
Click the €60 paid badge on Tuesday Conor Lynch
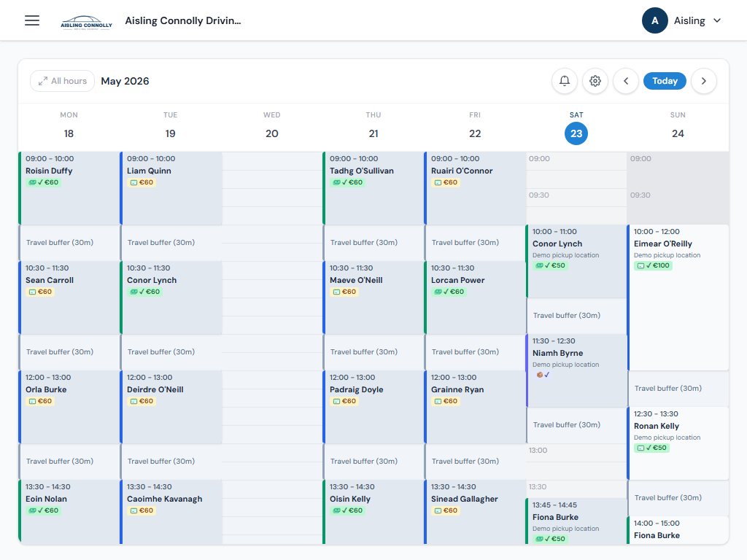(x=145, y=292)
